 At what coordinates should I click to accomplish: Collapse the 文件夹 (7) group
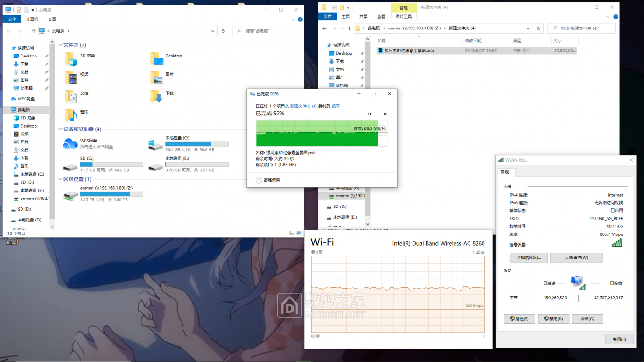click(60, 45)
